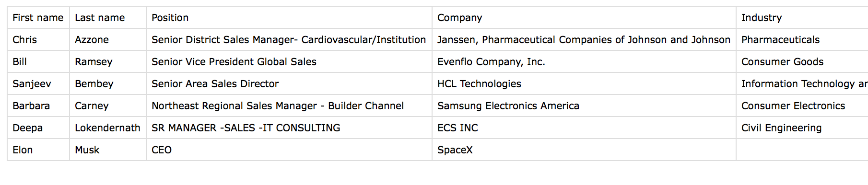Click the Position column header
Image resolution: width=868 pixels, height=185 pixels.
(289, 18)
